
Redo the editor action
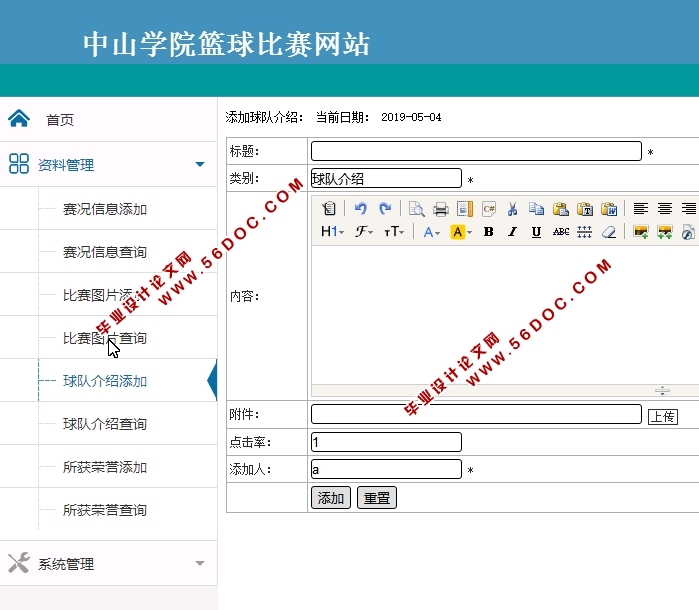coord(385,208)
